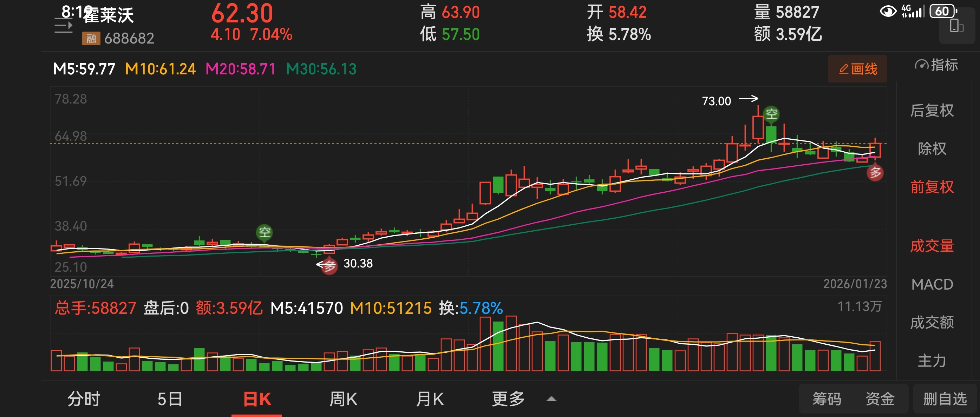Screen dimensions: 980x417
Task: Select 除权 price adjustment option
Action: (x=932, y=148)
